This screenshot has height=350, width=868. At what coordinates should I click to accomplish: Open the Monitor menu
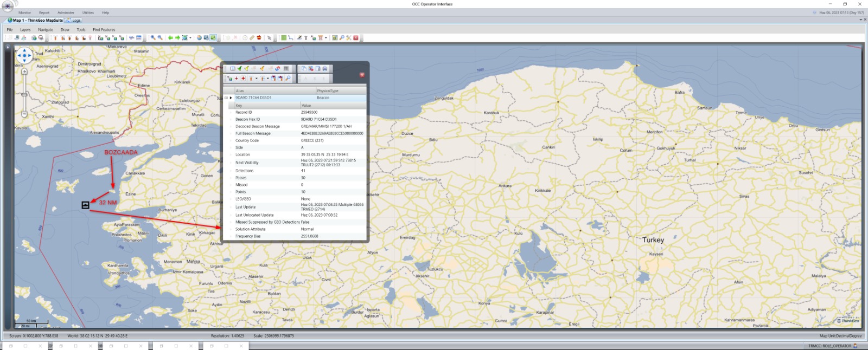pyautogui.click(x=24, y=12)
